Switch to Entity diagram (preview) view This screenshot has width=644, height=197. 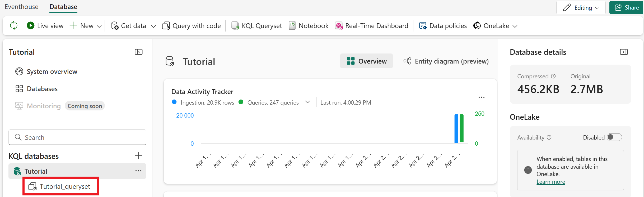pyautogui.click(x=446, y=61)
